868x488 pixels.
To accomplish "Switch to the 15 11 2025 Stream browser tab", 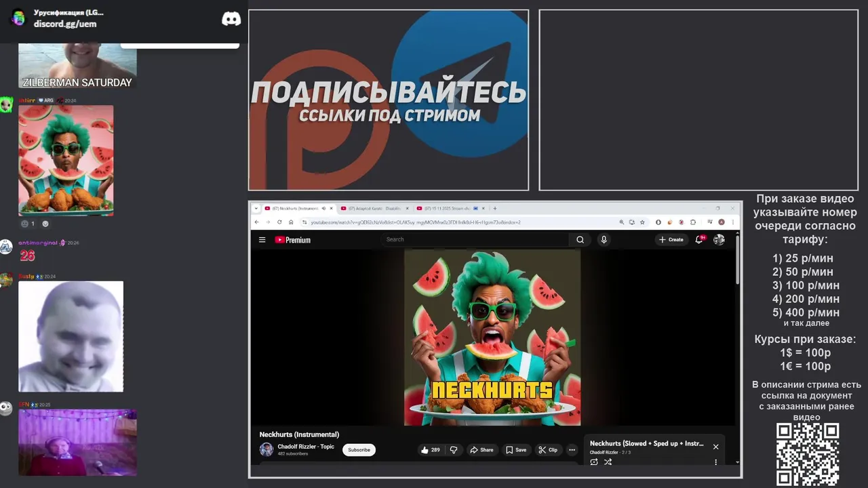I will [451, 208].
